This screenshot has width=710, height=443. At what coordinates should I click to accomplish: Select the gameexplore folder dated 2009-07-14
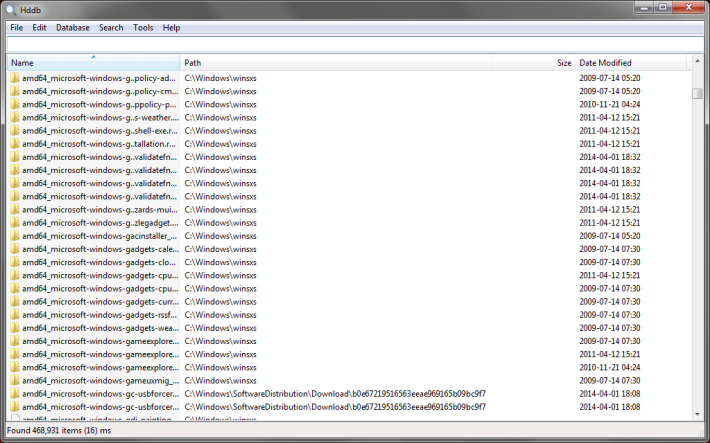tap(101, 341)
